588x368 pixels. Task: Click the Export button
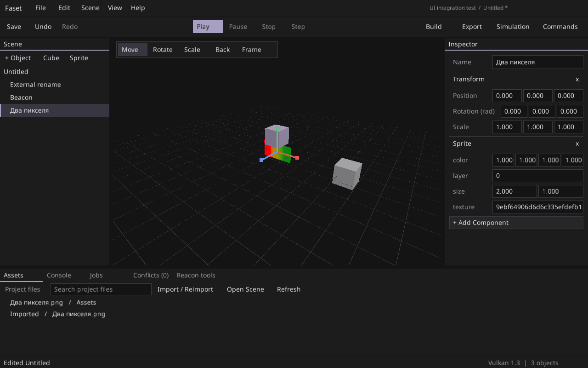point(472,27)
